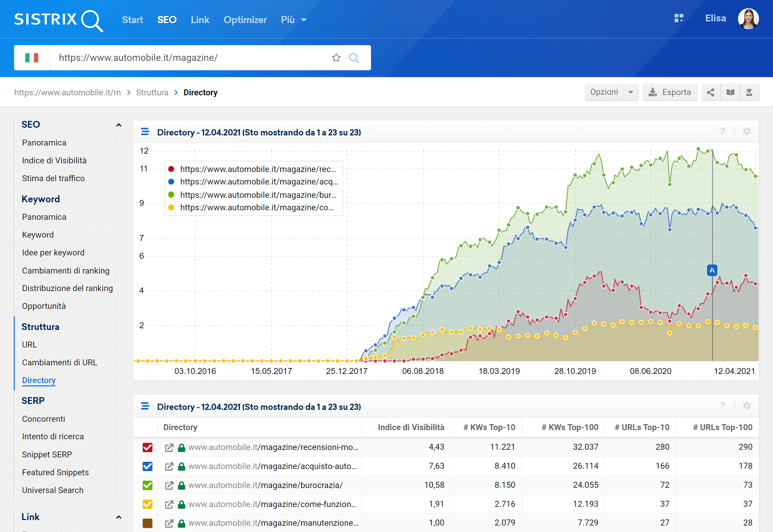Open come-funzion directory external link icon
The image size is (773, 532).
[169, 505]
